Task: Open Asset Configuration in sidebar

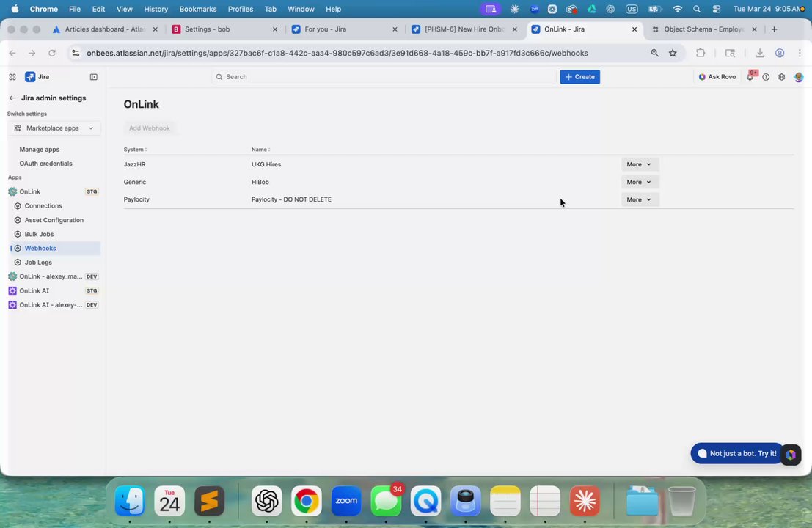Action: click(x=54, y=220)
